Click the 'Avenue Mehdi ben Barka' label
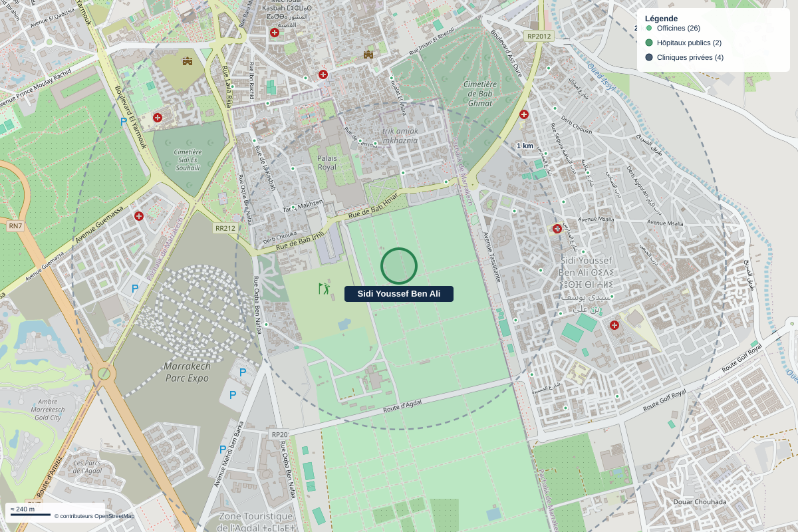 click(x=227, y=455)
